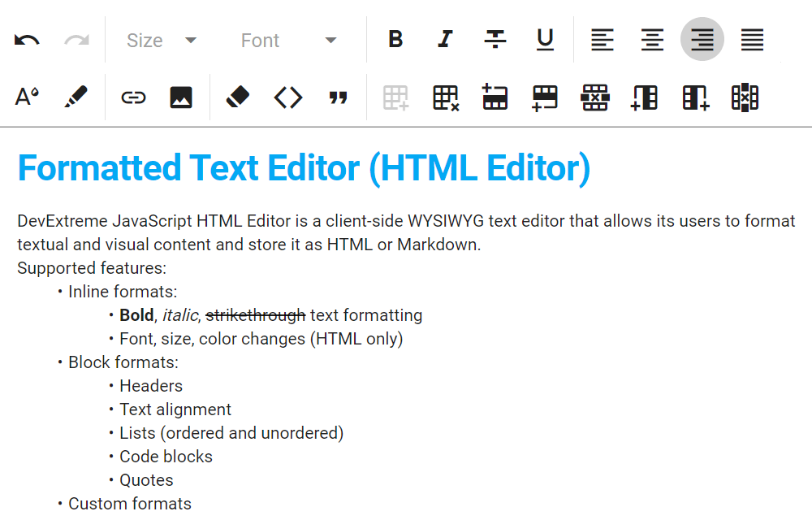The image size is (812, 520).
Task: Insert a column to the left
Action: click(644, 97)
